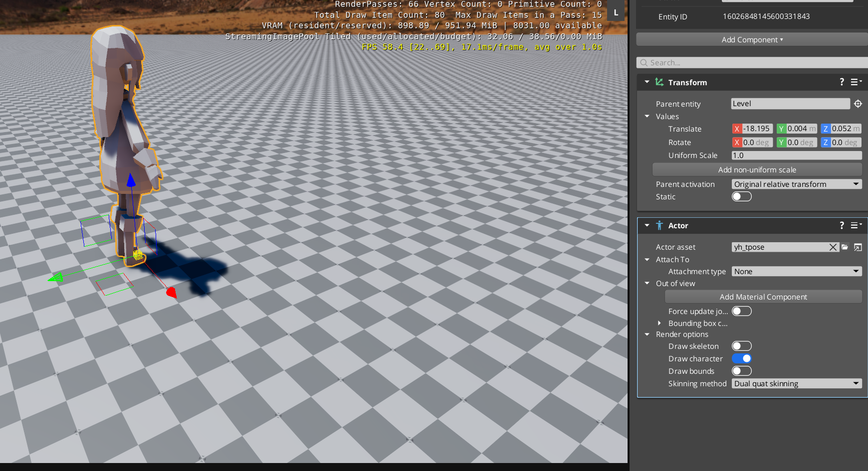Open yh_tpose asset in external editor icon
This screenshot has height=471, width=868.
point(858,247)
